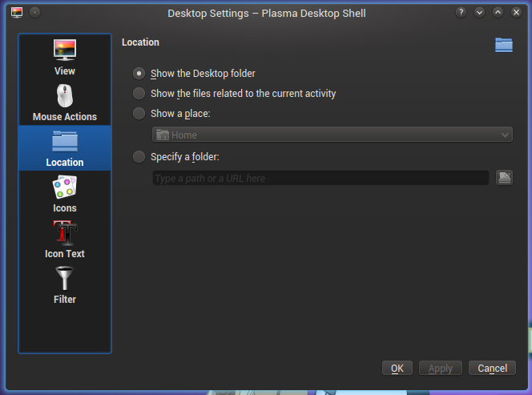Click the Apply button
Image resolution: width=532 pixels, height=395 pixels.
click(441, 369)
